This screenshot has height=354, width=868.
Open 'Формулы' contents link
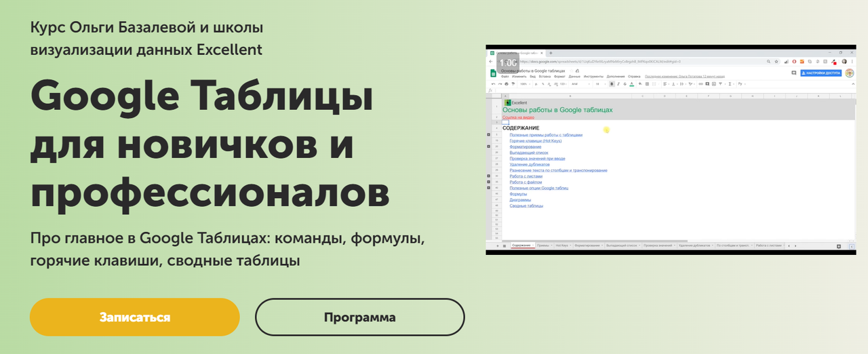coord(519,194)
